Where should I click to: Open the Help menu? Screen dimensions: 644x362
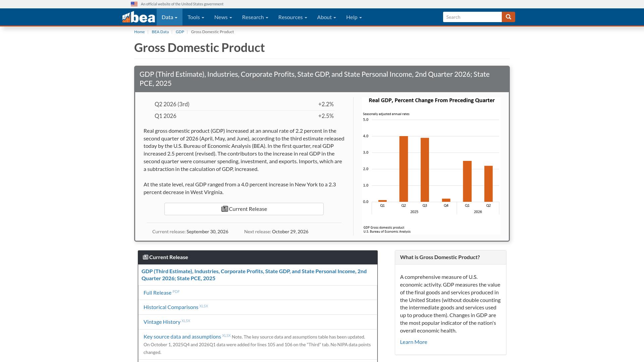354,17
